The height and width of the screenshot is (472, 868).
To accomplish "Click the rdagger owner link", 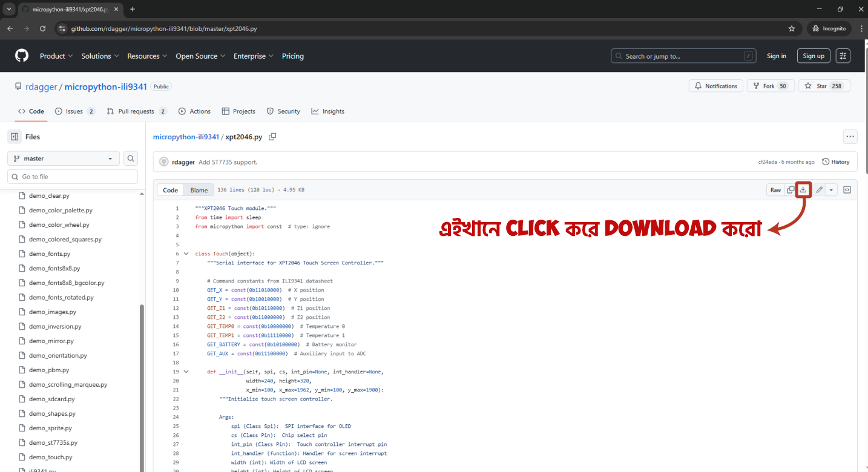I will pyautogui.click(x=41, y=87).
